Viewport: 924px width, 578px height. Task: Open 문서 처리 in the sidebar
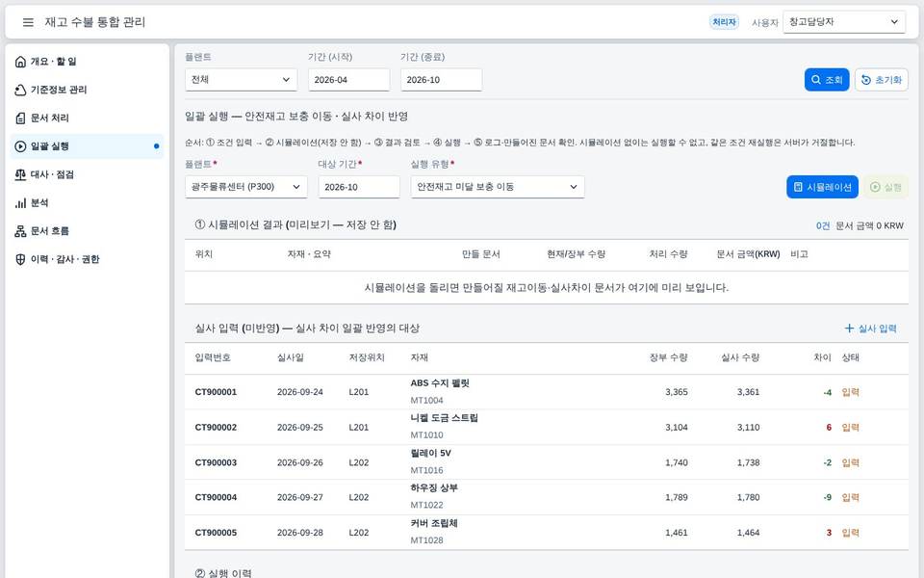point(88,118)
